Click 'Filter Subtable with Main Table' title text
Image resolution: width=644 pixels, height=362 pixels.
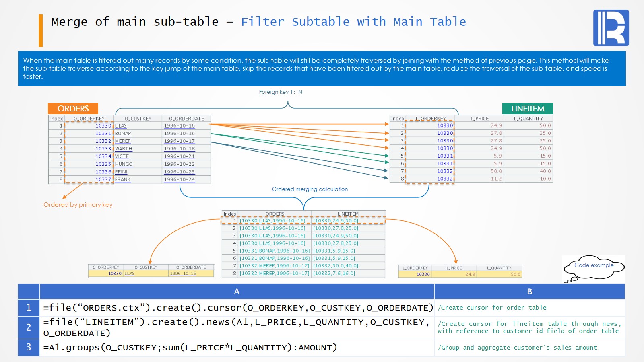(353, 22)
